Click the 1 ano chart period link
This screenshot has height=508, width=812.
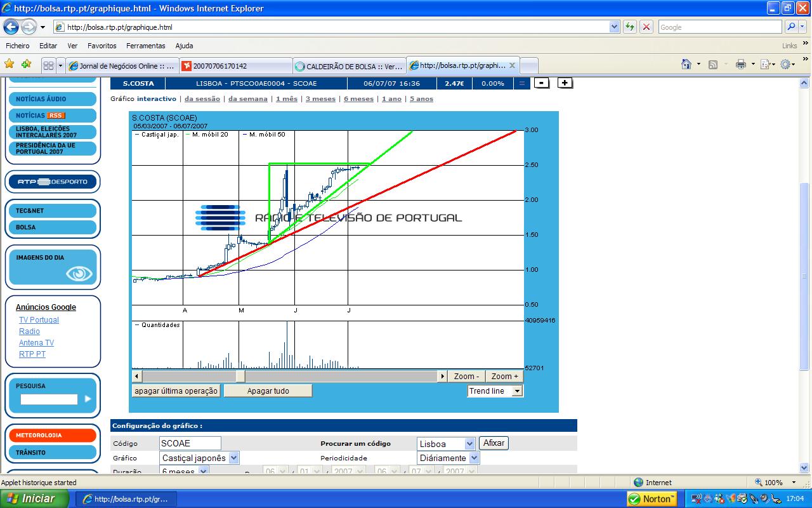coord(391,99)
